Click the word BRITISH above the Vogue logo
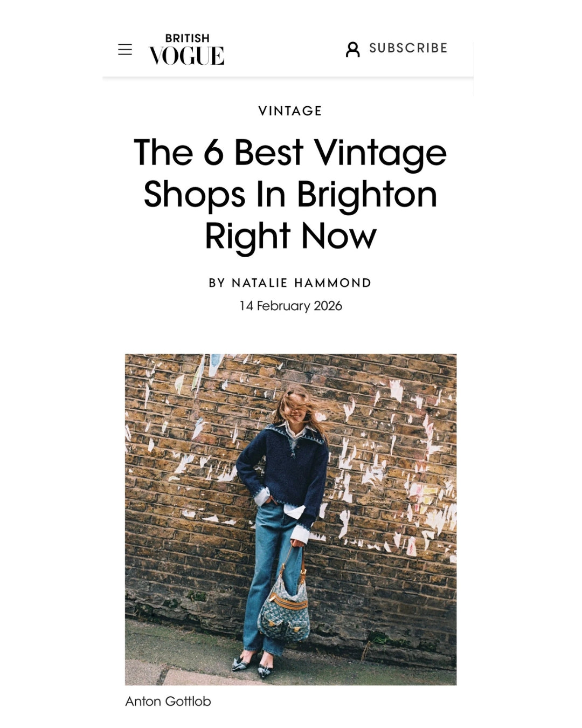 pos(187,38)
